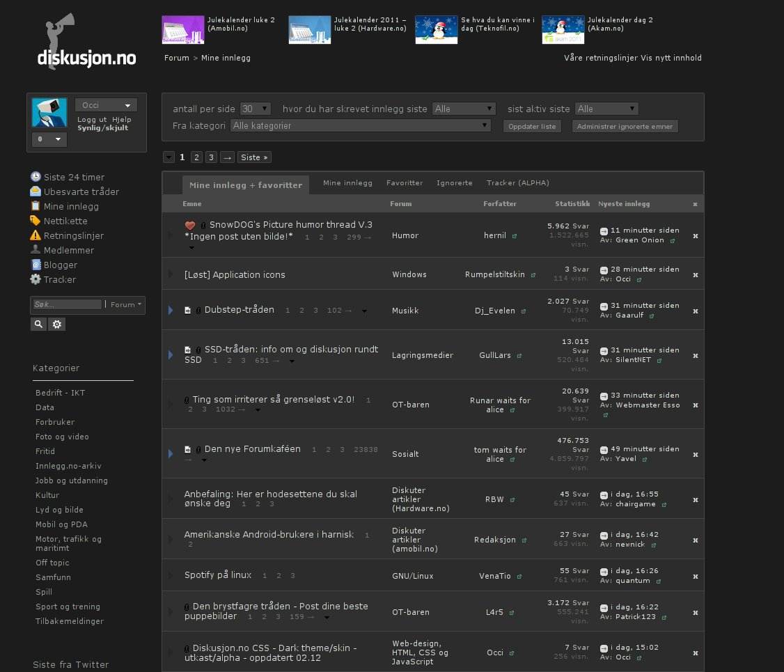The width and height of the screenshot is (784, 672).
Task: Open the sist aktiv siste dropdown
Action: pyautogui.click(x=606, y=108)
